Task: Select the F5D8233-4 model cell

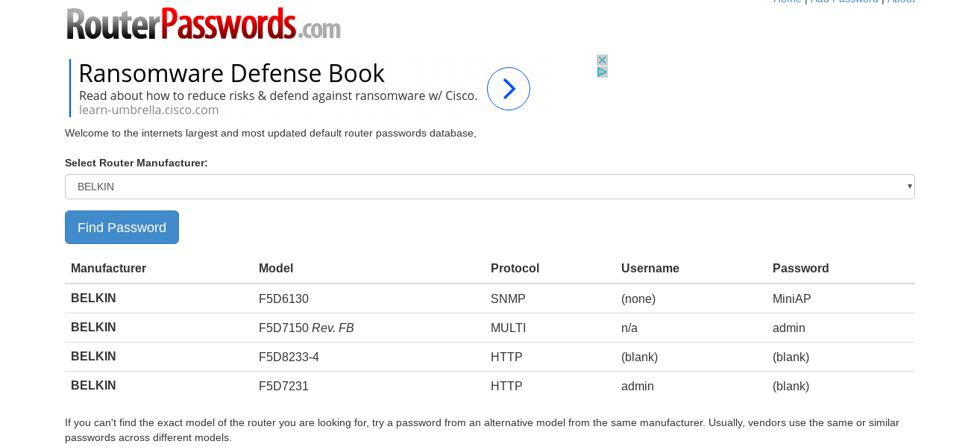Action: coord(289,357)
